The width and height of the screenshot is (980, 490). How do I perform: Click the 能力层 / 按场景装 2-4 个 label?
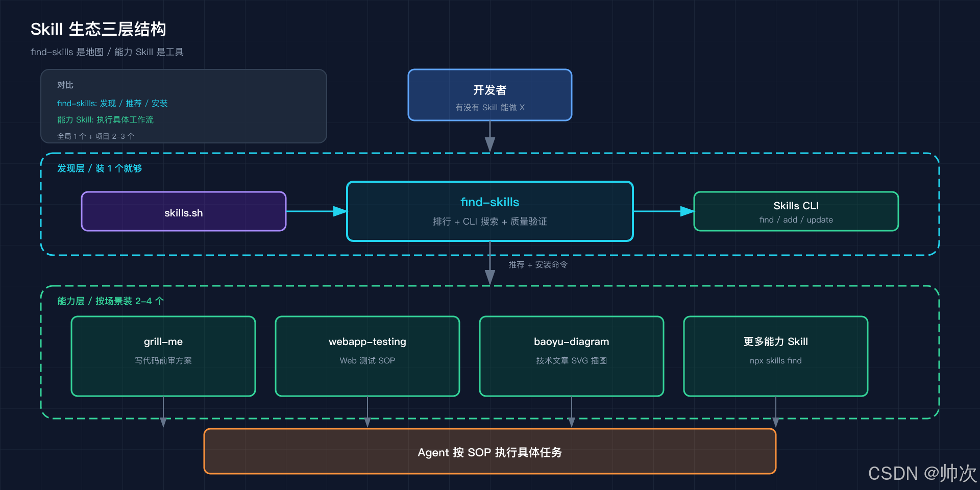click(111, 301)
